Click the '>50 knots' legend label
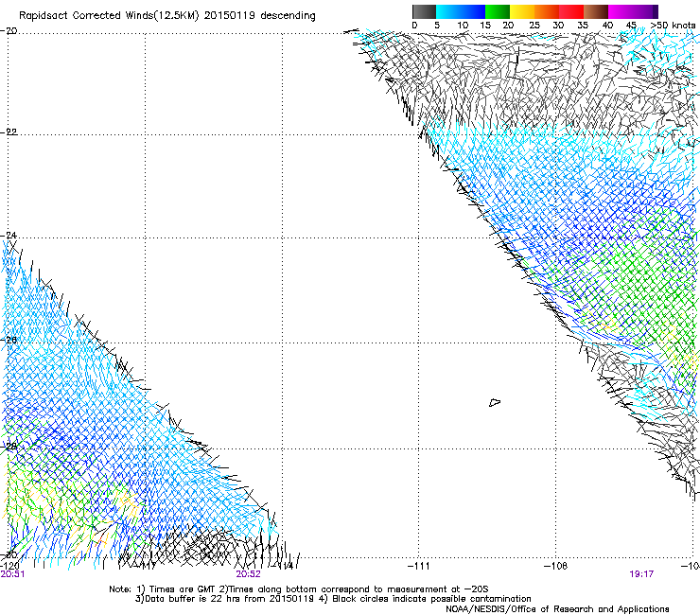 673,25
